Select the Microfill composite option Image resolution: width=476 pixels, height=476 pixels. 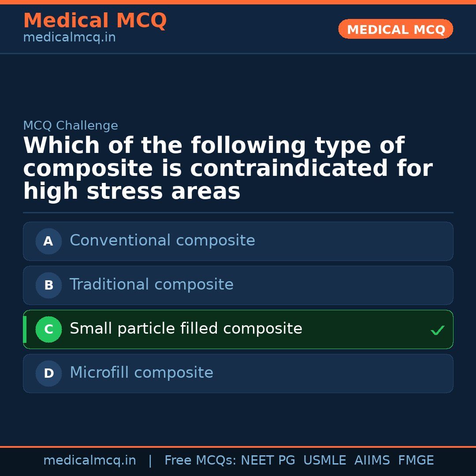coord(141,373)
